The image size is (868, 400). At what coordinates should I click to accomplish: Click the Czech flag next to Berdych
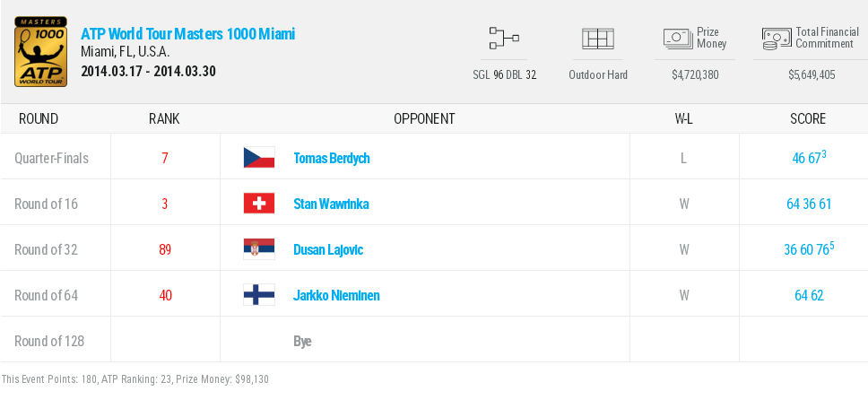[259, 158]
